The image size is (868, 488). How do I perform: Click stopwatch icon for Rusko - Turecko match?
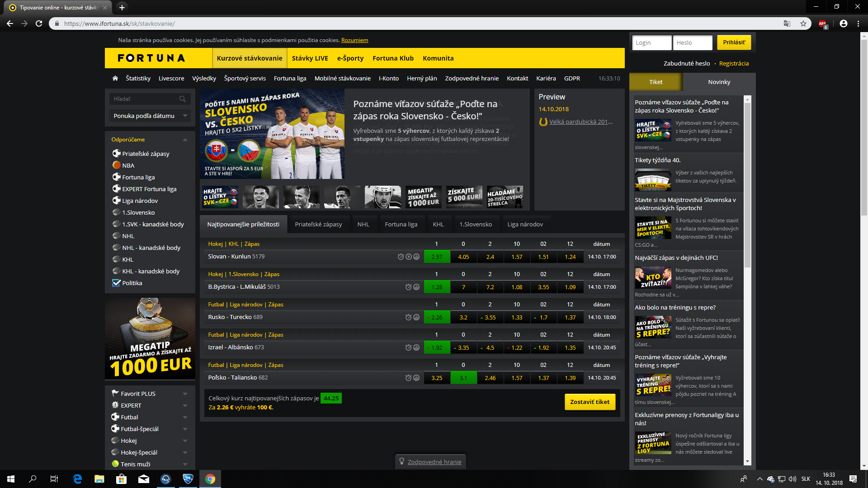(408, 317)
